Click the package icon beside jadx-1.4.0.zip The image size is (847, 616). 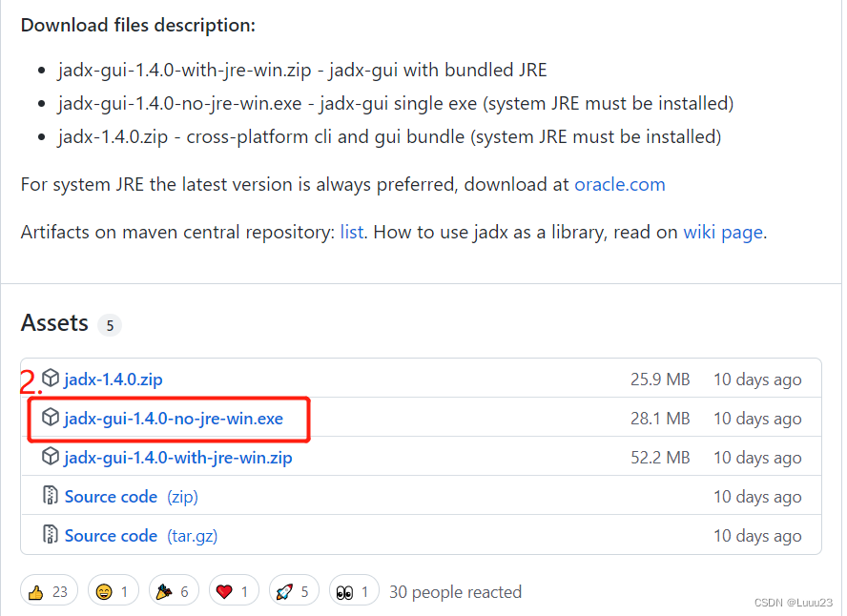pos(50,379)
